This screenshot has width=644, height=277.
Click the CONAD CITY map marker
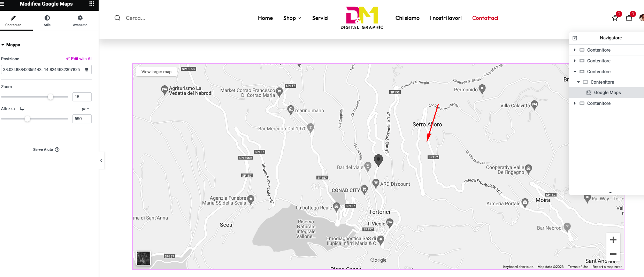[364, 190]
